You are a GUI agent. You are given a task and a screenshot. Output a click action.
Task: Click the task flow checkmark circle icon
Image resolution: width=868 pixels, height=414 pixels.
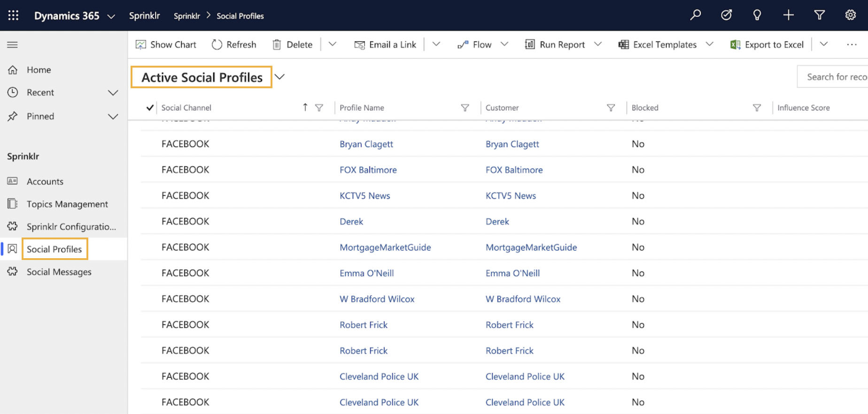click(726, 15)
